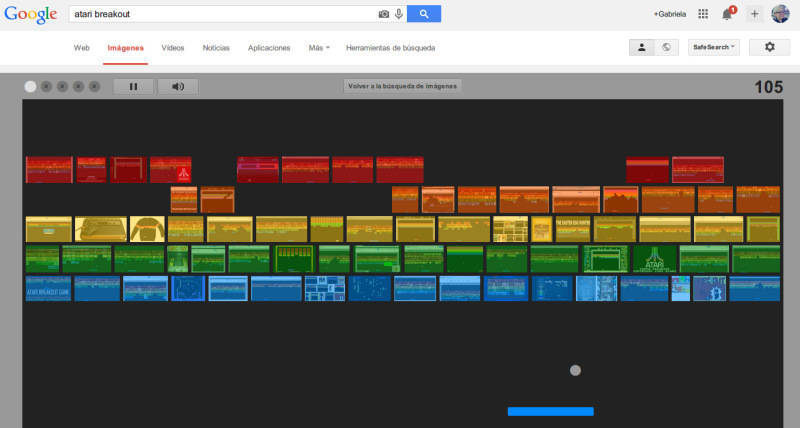
Task: Open the Aplicaciones tab
Action: pyautogui.click(x=269, y=48)
